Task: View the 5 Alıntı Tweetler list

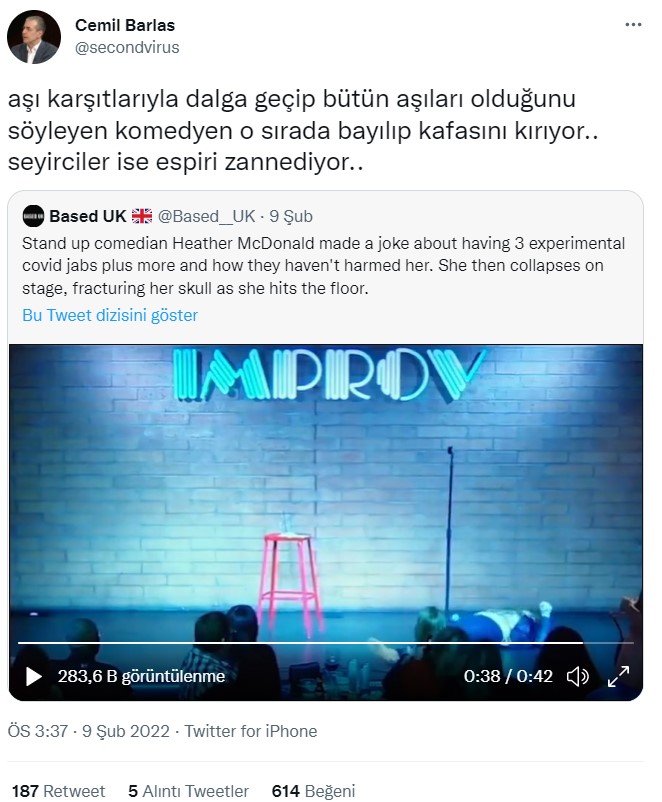Action: 188,791
